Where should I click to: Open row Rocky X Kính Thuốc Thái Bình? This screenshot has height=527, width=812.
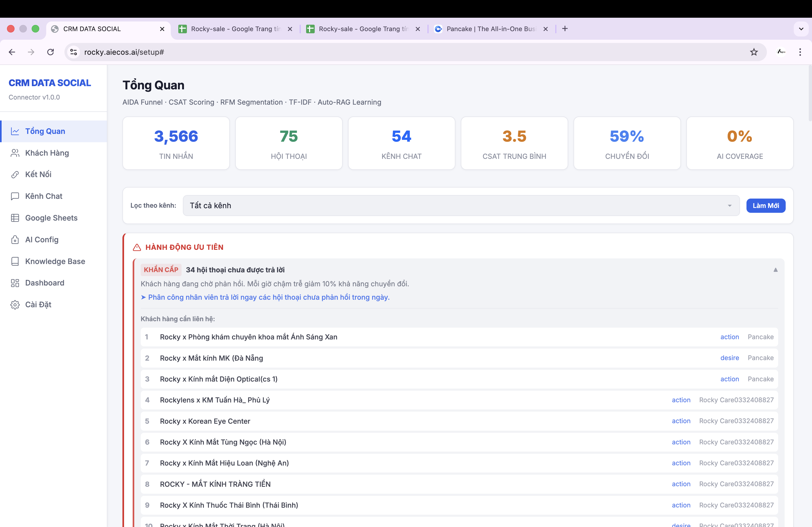click(x=459, y=505)
